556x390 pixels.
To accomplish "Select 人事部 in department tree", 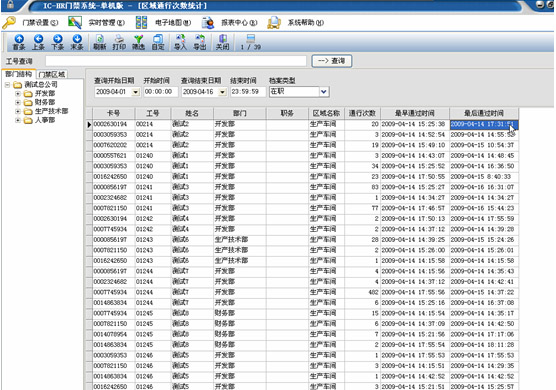I will pos(45,120).
